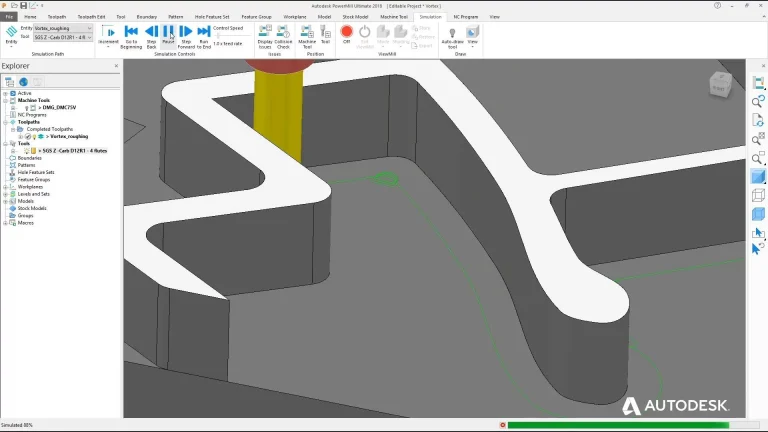Click the ViewCube in the viewport

tap(720, 85)
